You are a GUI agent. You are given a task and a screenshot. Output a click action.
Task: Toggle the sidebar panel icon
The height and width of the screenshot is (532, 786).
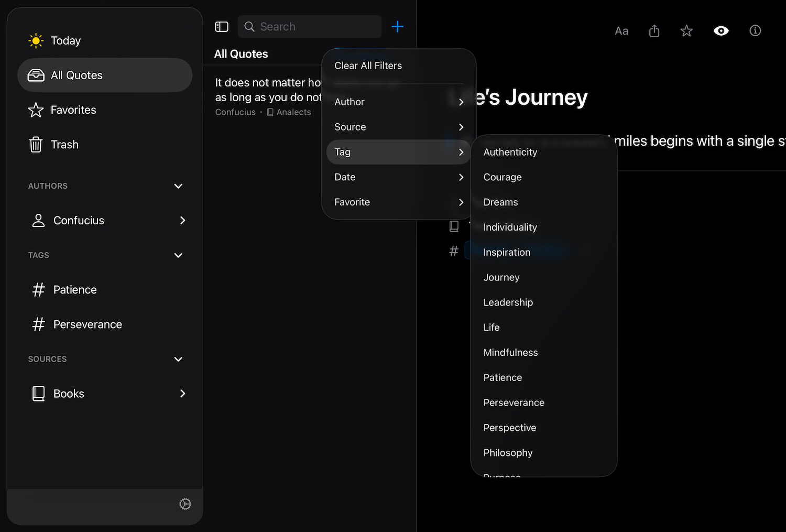[222, 27]
